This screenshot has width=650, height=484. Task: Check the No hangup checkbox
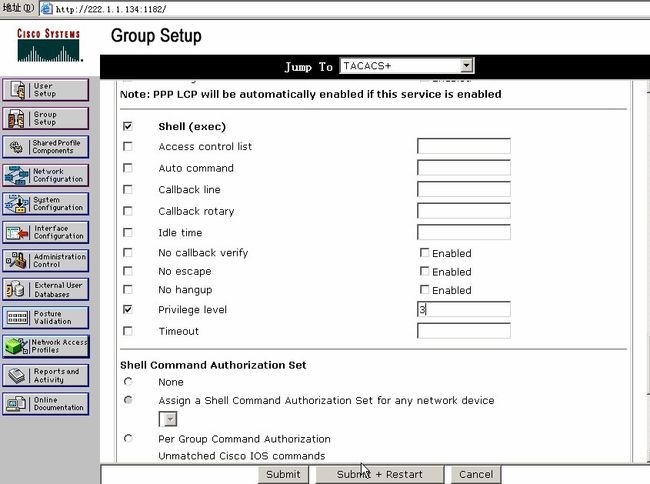(x=128, y=289)
